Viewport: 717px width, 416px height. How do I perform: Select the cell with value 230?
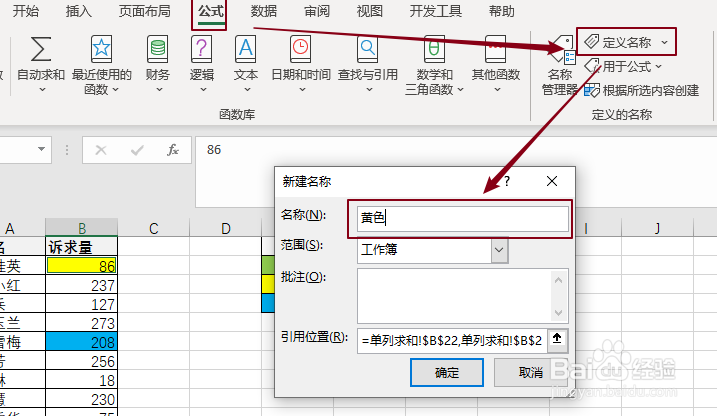[81, 399]
